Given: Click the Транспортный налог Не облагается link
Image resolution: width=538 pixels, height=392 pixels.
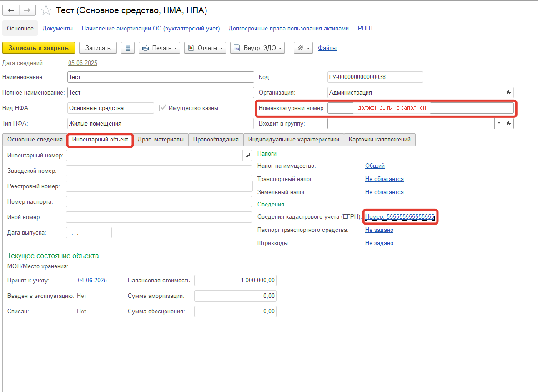Looking at the screenshot, I should coord(384,179).
